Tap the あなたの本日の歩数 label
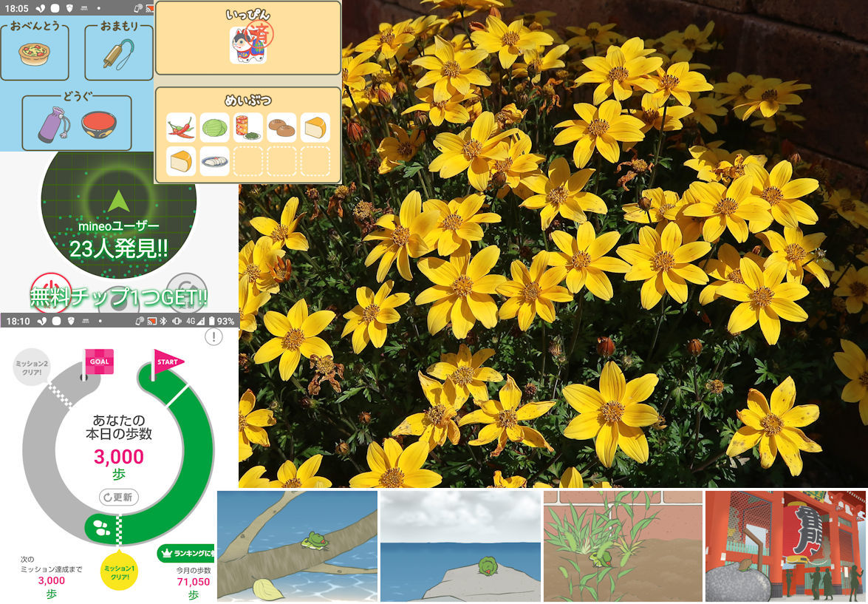 point(119,427)
